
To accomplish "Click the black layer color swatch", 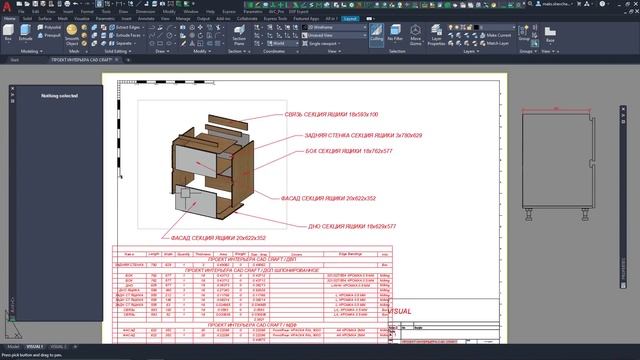I will 476,27.
